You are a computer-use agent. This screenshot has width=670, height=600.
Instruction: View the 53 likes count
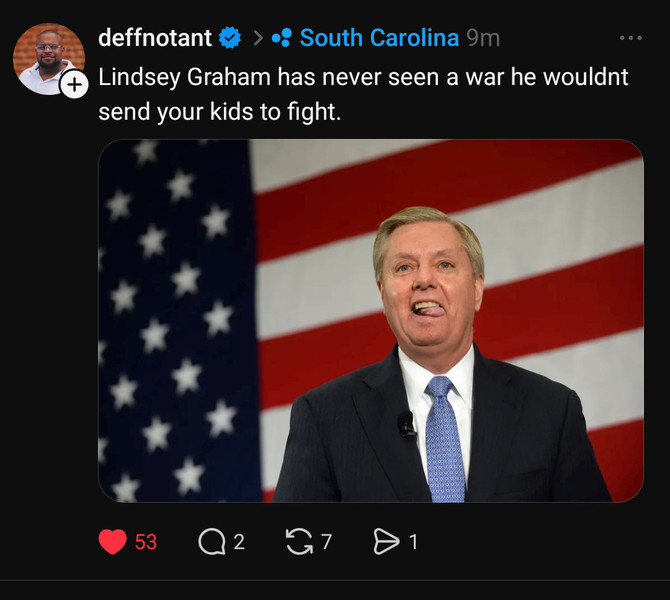pyautogui.click(x=146, y=542)
